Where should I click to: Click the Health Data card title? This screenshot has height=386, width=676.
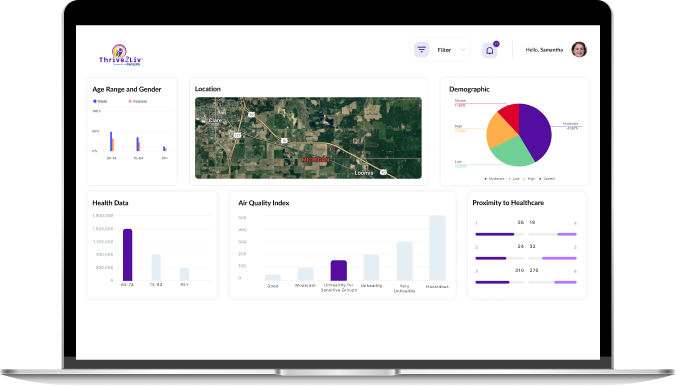[x=110, y=203]
